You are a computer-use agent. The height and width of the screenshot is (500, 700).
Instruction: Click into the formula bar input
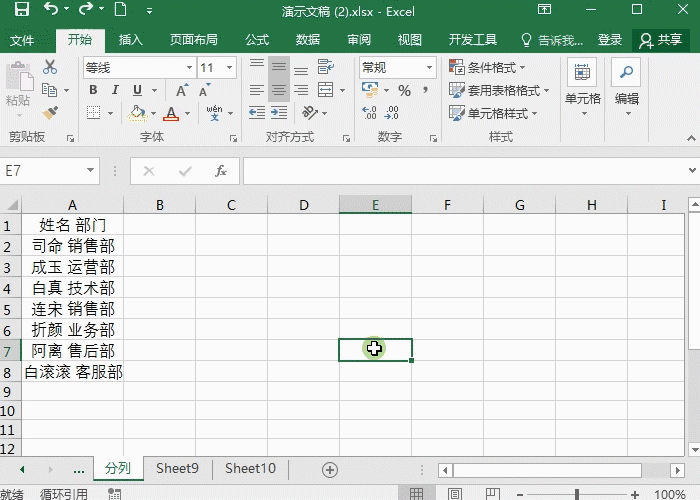click(x=464, y=171)
